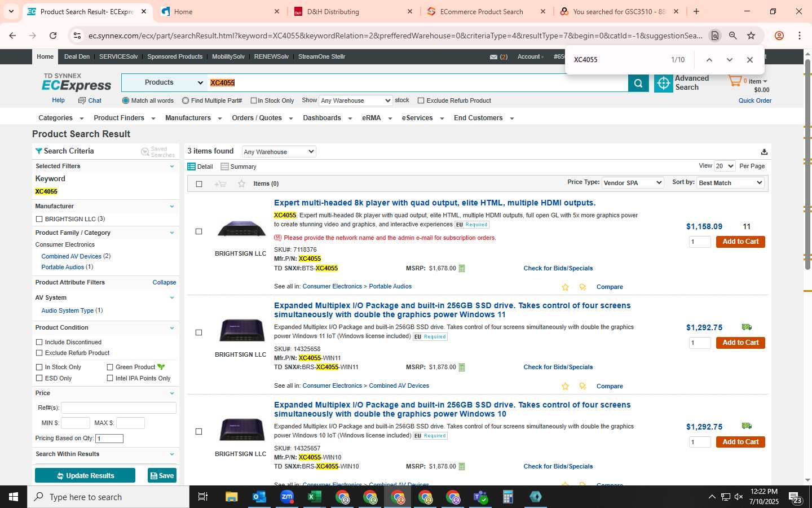812x508 pixels.
Task: Open Sort by Best Match dropdown
Action: pyautogui.click(x=730, y=183)
